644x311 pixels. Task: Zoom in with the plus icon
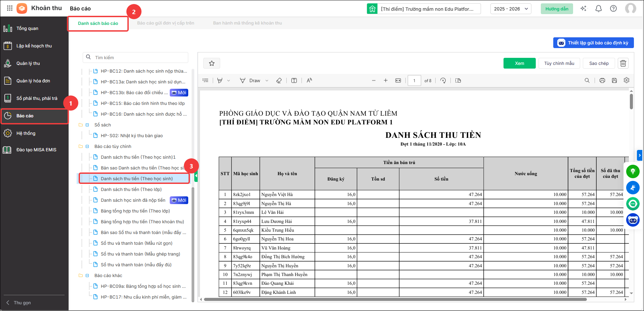point(386,80)
